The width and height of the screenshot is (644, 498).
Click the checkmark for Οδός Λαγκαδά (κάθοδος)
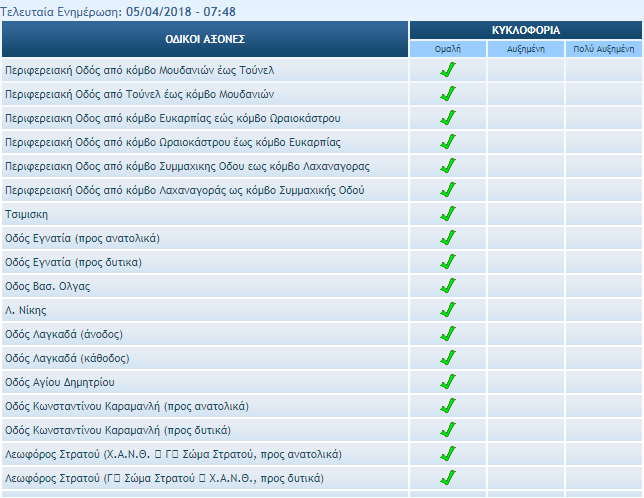point(448,358)
